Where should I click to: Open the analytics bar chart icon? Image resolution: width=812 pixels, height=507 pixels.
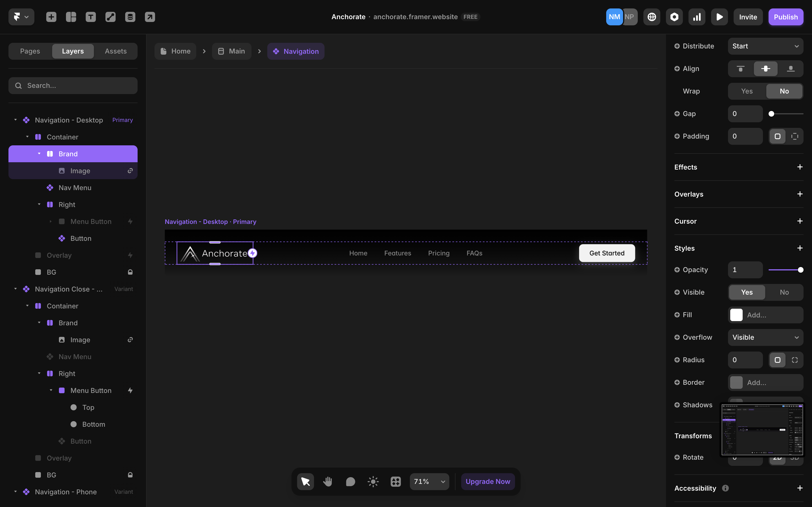pyautogui.click(x=697, y=17)
